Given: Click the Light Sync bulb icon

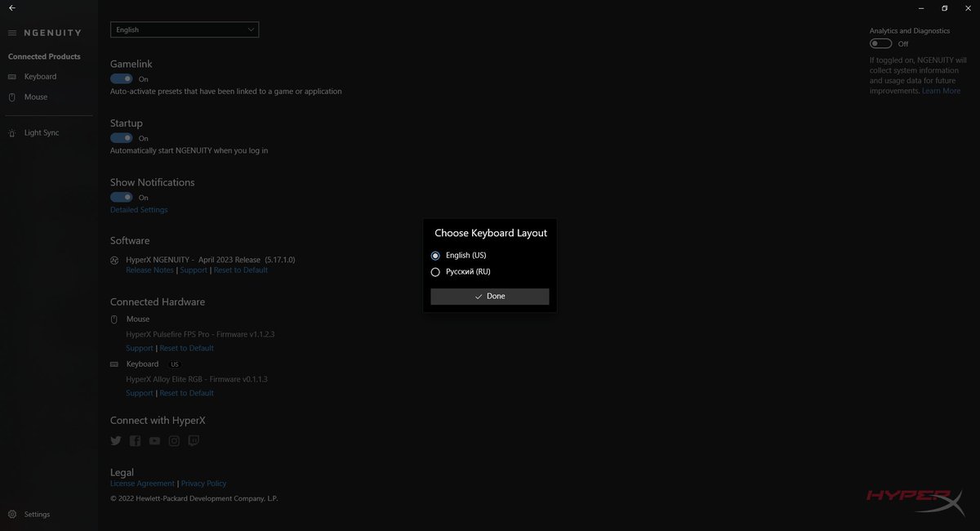Looking at the screenshot, I should click(x=12, y=132).
